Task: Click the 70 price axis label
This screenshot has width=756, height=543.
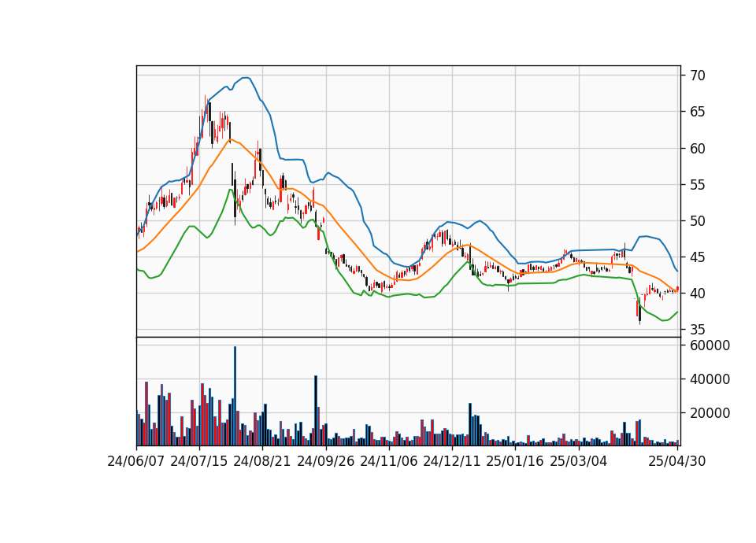Action: [x=697, y=76]
